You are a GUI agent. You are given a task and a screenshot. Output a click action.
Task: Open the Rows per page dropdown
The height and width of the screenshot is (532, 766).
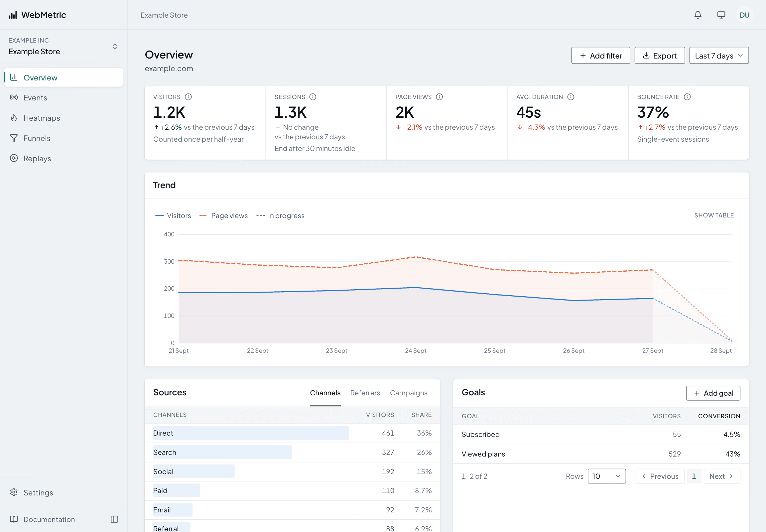tap(606, 476)
